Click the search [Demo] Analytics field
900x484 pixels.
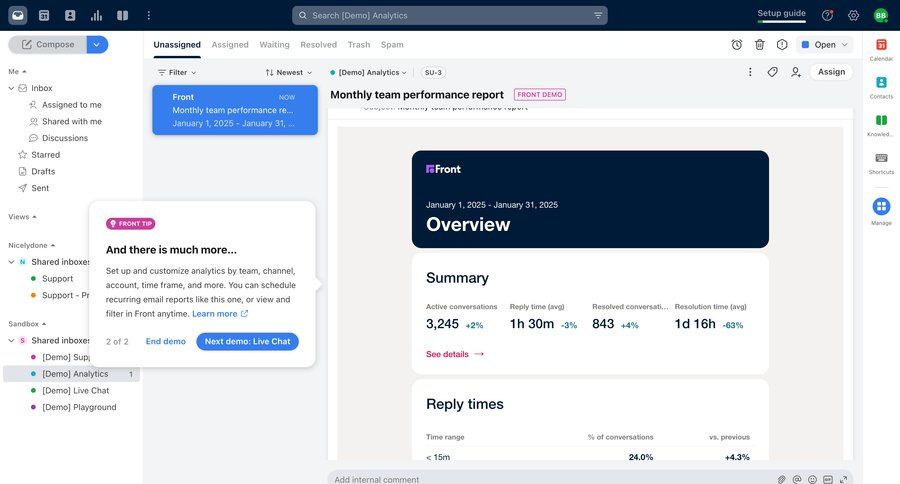pyautogui.click(x=449, y=16)
